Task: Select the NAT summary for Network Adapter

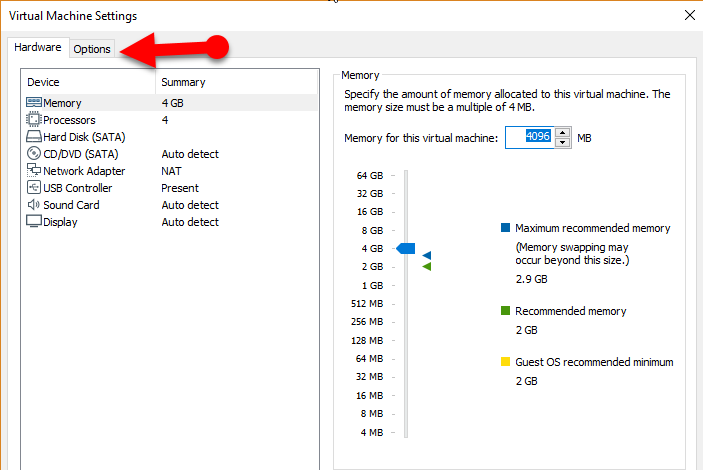Action: [x=172, y=171]
